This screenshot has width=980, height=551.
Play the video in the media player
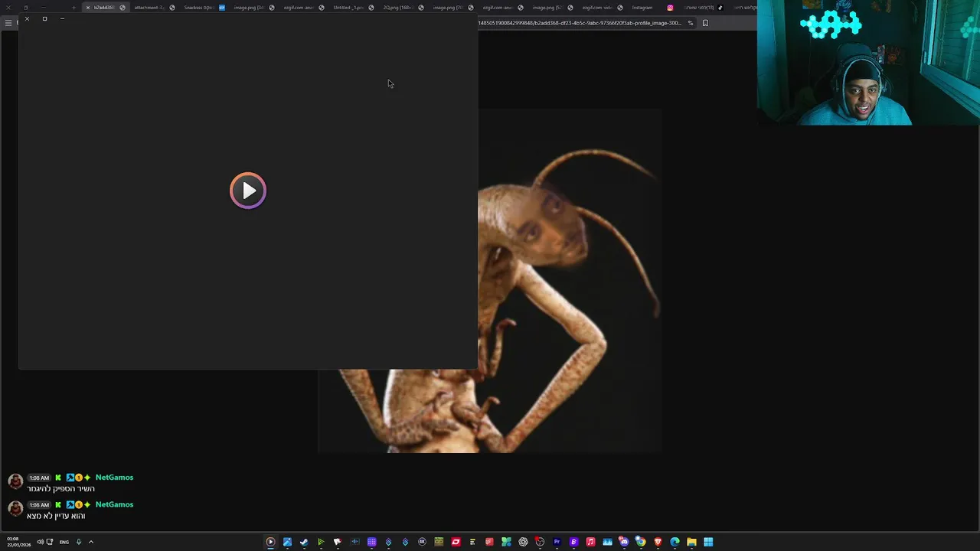[x=248, y=191]
